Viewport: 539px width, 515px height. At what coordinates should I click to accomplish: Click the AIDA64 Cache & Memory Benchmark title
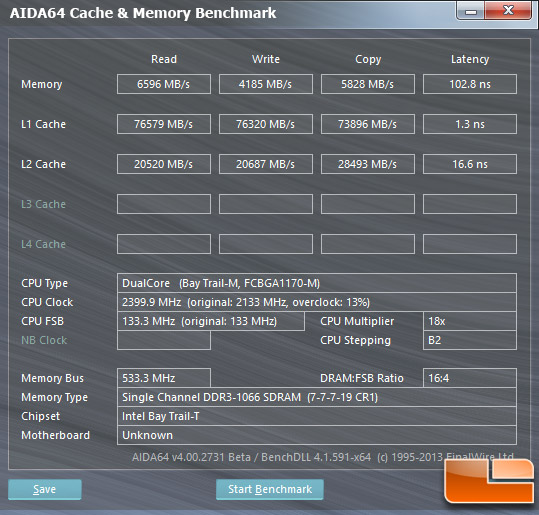[x=143, y=13]
